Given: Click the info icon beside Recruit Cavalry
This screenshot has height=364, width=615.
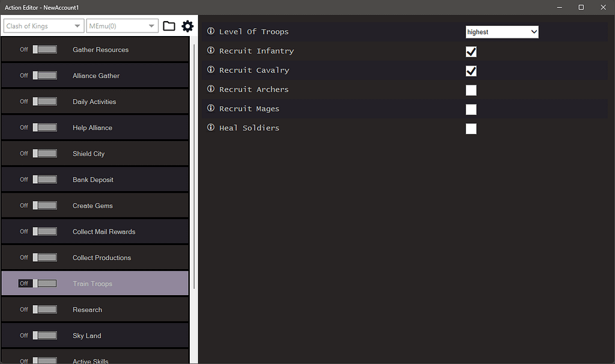Looking at the screenshot, I should pyautogui.click(x=210, y=70).
